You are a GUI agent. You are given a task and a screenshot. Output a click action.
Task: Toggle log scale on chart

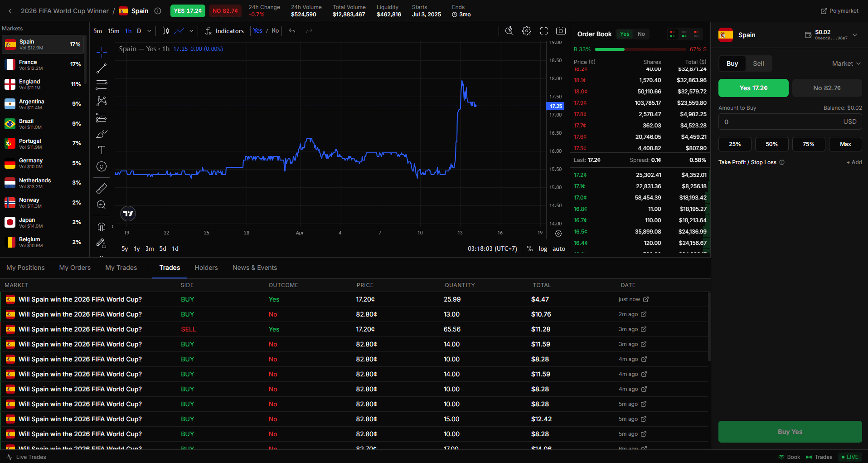543,249
